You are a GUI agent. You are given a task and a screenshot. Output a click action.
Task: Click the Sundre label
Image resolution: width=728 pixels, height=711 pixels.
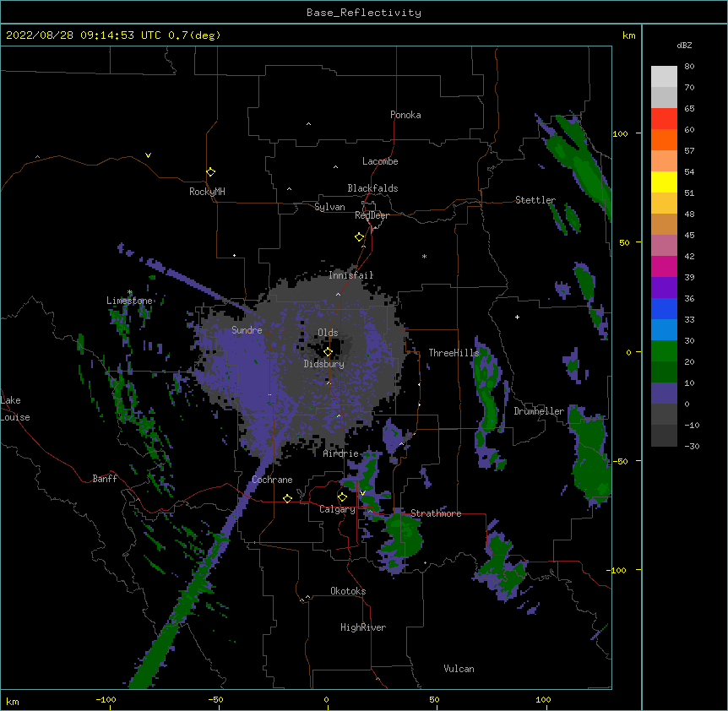click(x=247, y=330)
